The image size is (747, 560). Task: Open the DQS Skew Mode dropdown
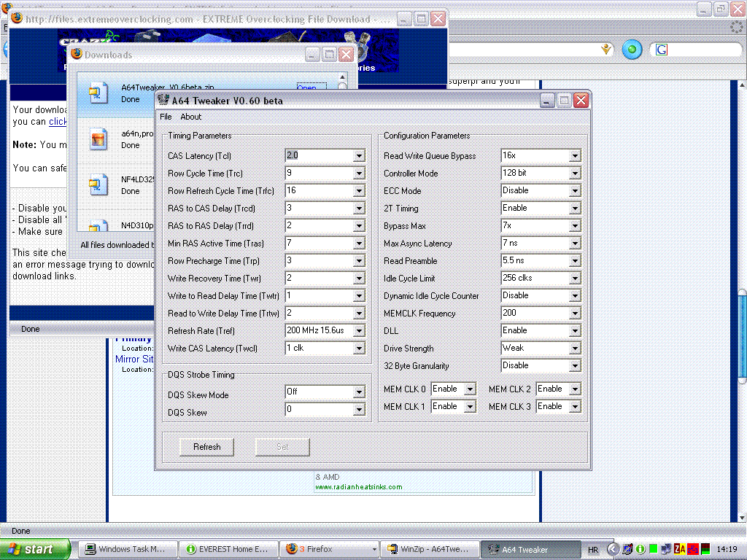tap(359, 392)
